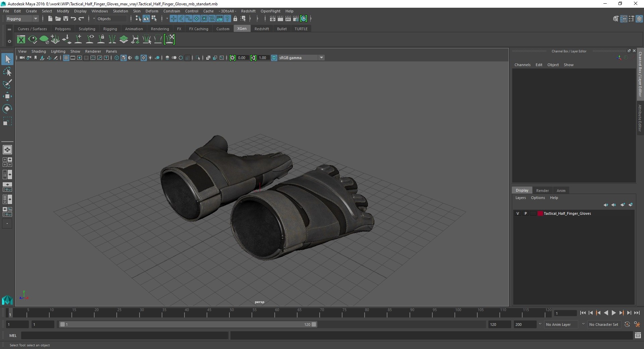Switch to the Polygons shelf tab
644x349 pixels.
(63, 29)
